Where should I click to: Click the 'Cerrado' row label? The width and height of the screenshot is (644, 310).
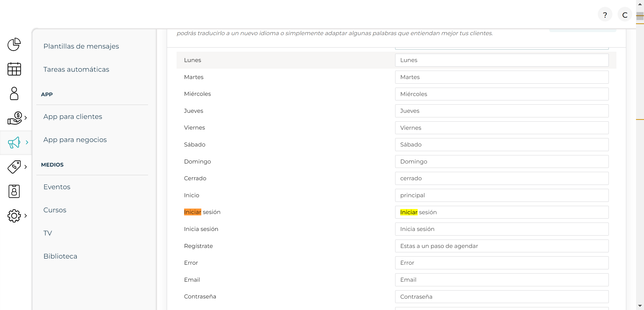tap(195, 178)
